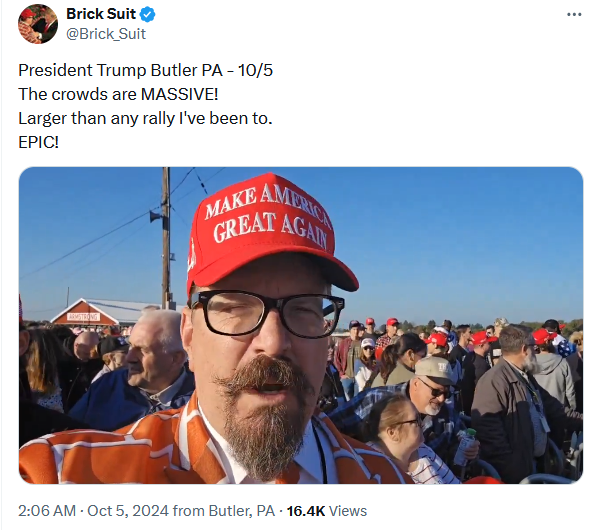
Task: Click the 'The crowds are MASSIVE!' line
Action: point(118,94)
